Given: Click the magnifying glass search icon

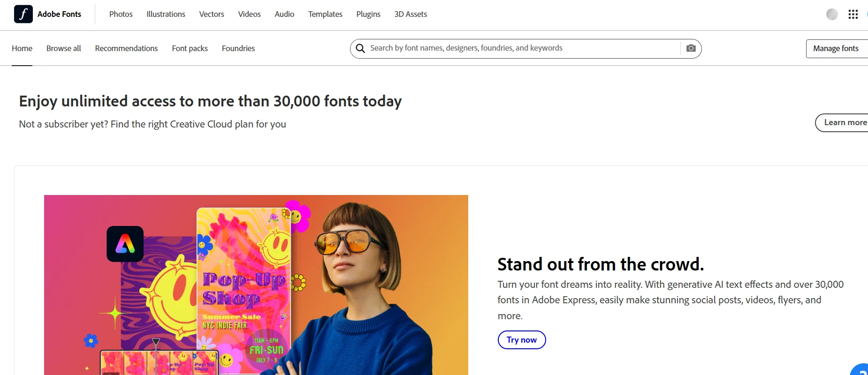Looking at the screenshot, I should pos(360,48).
